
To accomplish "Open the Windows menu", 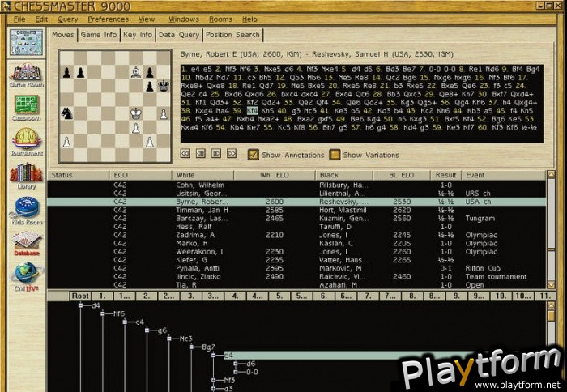I will click(x=184, y=19).
